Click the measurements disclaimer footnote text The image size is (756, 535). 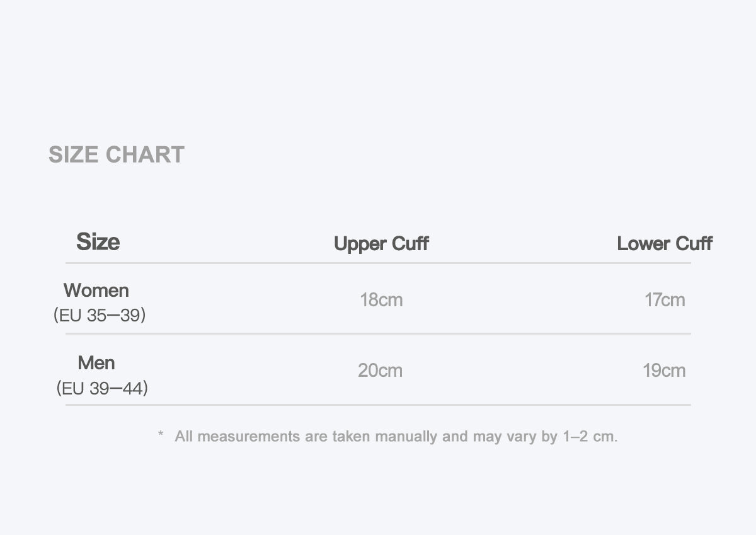click(x=396, y=436)
